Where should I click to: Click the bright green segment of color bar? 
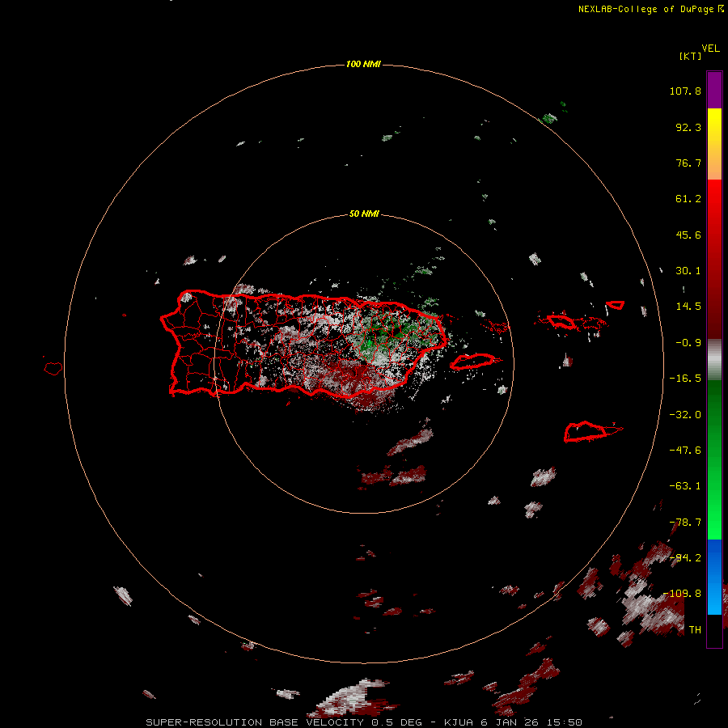[x=714, y=459]
